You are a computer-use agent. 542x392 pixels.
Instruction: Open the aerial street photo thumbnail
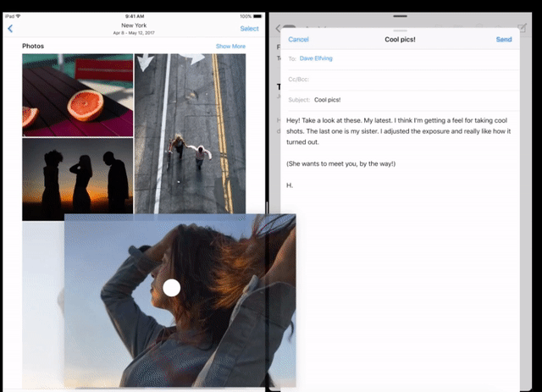pyautogui.click(x=190, y=134)
